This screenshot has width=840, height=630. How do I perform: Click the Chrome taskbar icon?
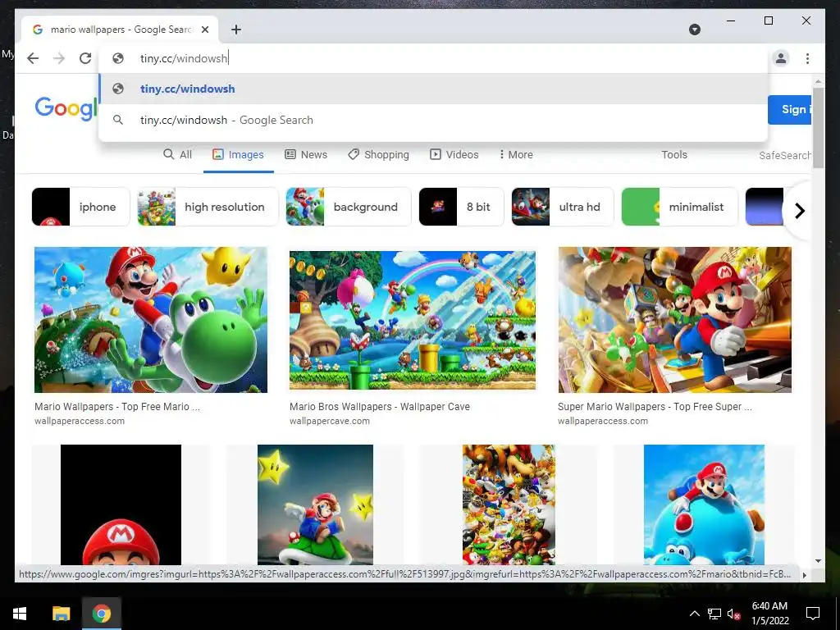(101, 614)
